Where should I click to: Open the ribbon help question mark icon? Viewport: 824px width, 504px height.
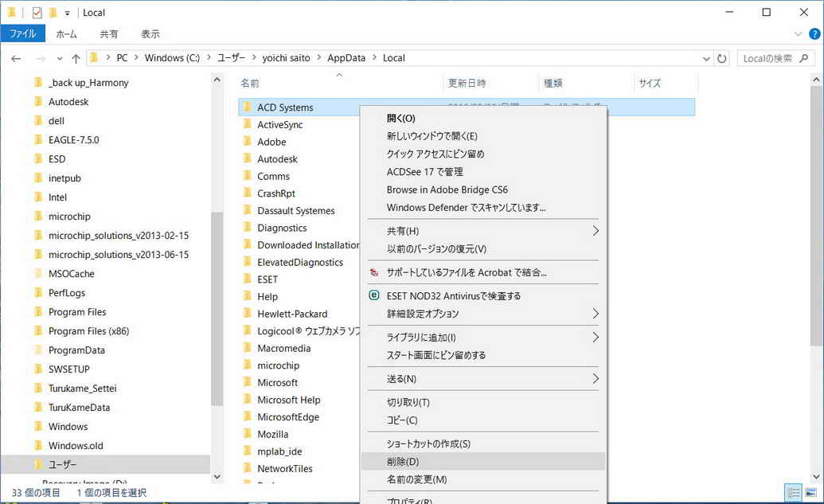tap(814, 34)
